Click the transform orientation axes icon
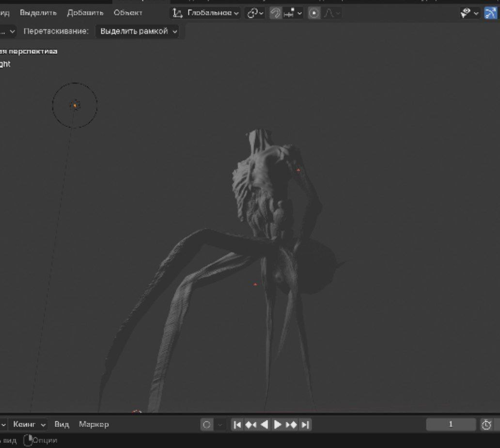500x448 pixels. coord(177,13)
